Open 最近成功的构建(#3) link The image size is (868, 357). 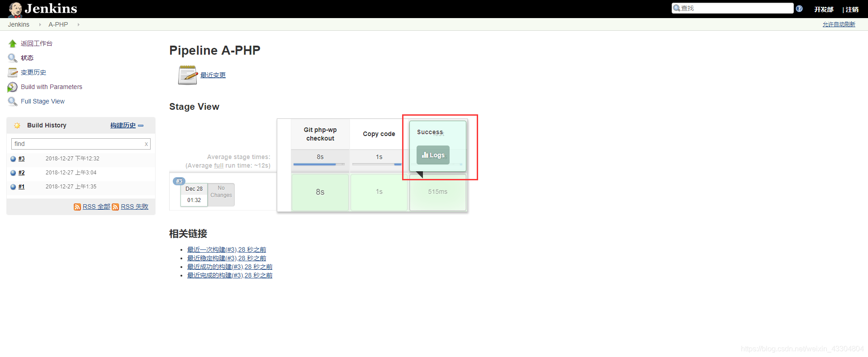[x=230, y=267]
